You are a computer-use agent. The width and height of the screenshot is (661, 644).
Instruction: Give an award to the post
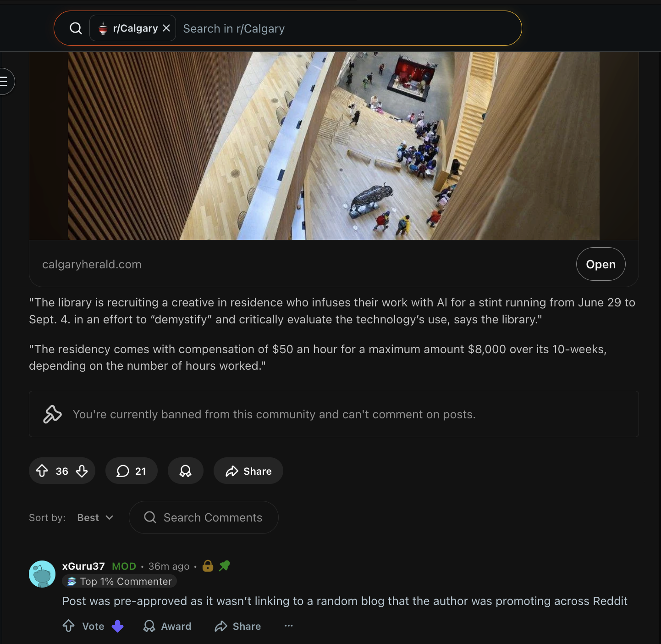click(x=185, y=471)
